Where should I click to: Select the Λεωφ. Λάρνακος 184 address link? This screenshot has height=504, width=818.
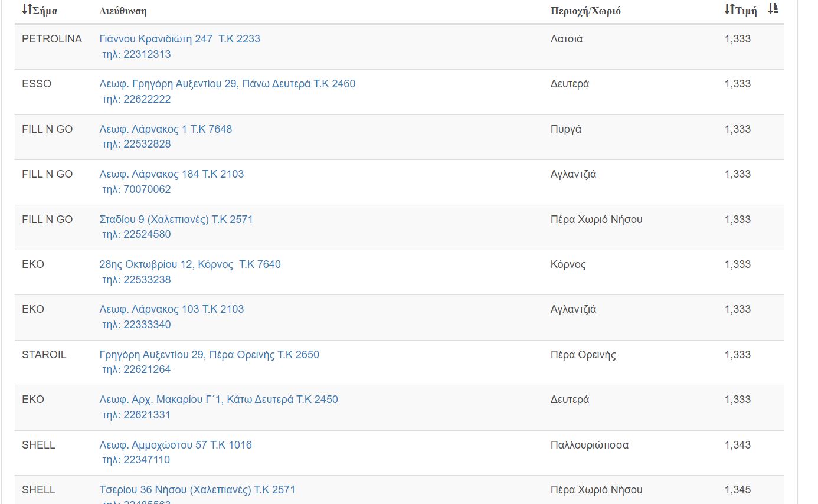pos(172,174)
